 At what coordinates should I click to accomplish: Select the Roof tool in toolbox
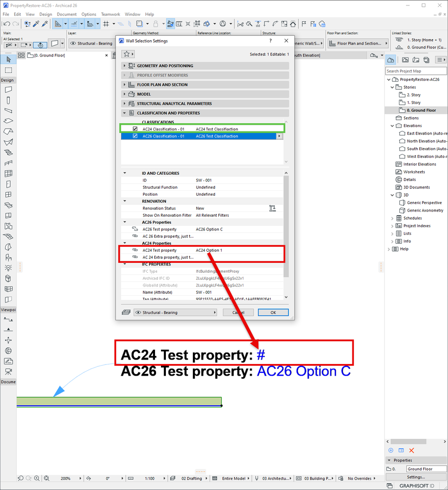point(8,131)
